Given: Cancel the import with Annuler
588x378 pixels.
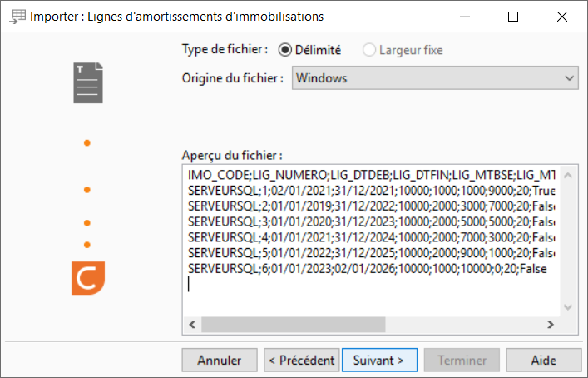Looking at the screenshot, I should click(220, 360).
